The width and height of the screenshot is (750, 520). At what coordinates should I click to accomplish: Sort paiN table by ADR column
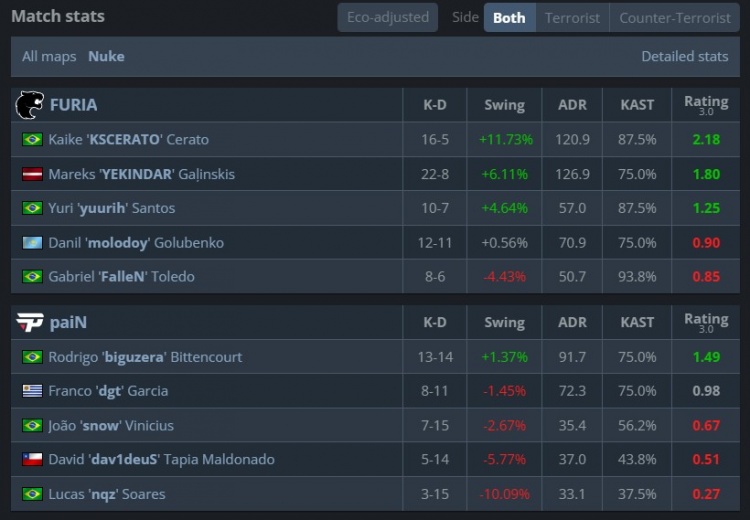click(x=572, y=322)
